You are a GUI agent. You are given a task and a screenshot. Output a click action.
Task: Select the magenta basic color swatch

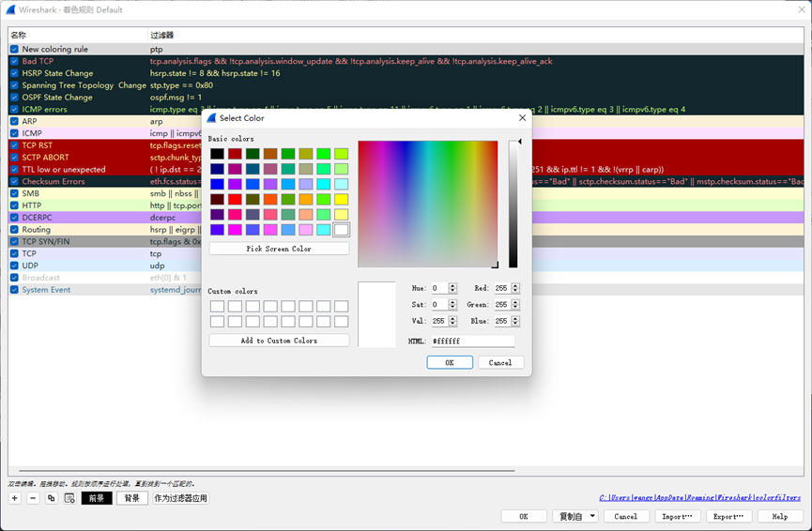(x=235, y=230)
